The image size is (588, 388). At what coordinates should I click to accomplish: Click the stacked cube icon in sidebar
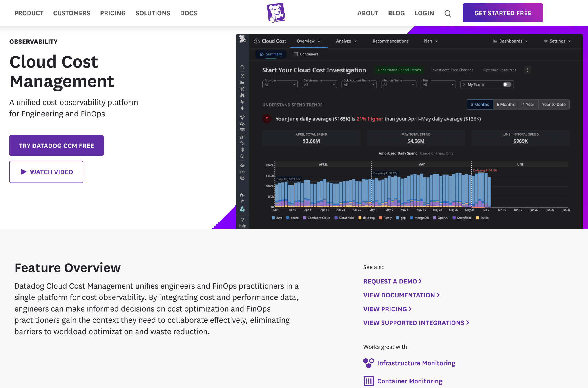[x=242, y=102]
